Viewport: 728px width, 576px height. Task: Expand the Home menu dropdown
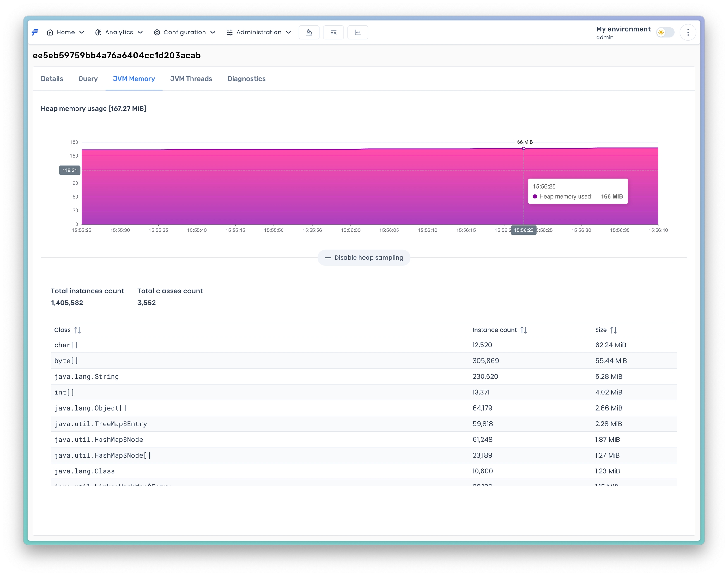pyautogui.click(x=65, y=33)
